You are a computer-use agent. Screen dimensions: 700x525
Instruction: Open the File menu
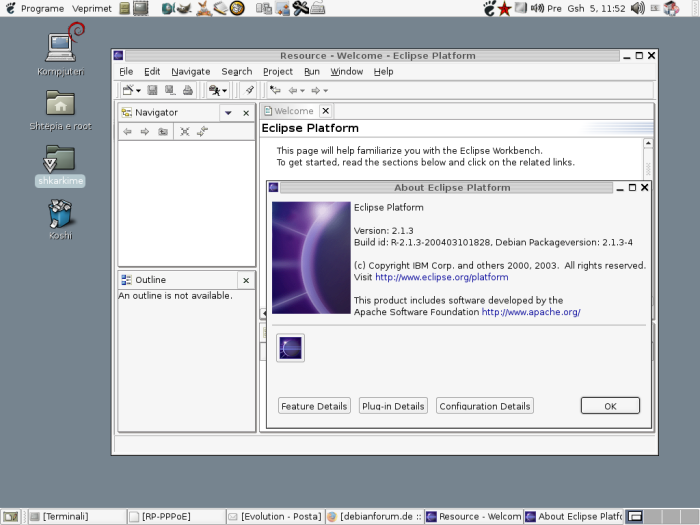(x=126, y=71)
